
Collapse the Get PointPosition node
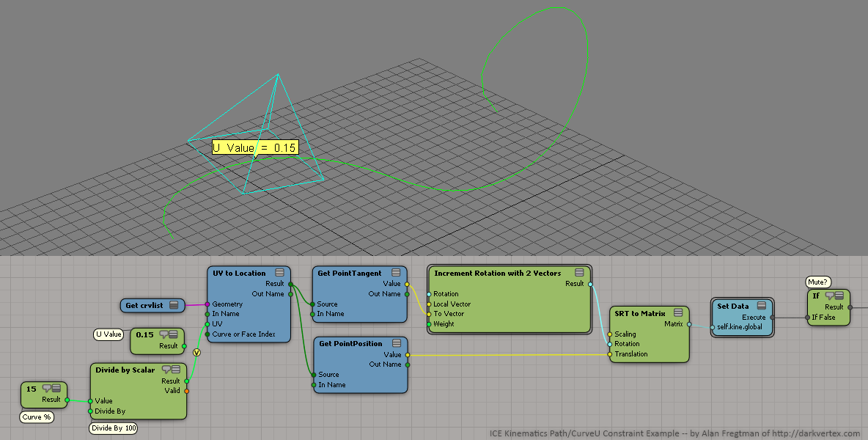396,343
